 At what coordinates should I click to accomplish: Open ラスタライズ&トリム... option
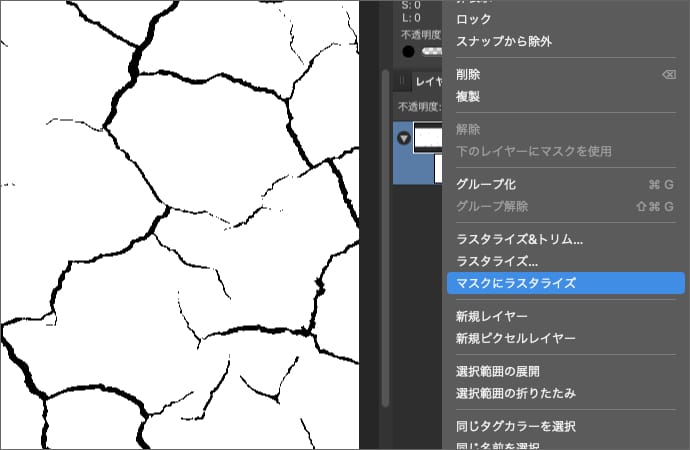(519, 239)
